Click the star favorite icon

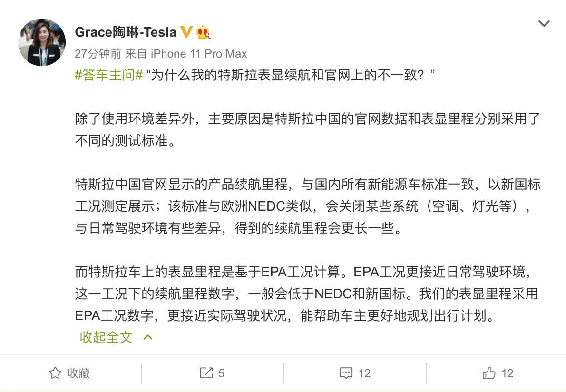(x=55, y=373)
